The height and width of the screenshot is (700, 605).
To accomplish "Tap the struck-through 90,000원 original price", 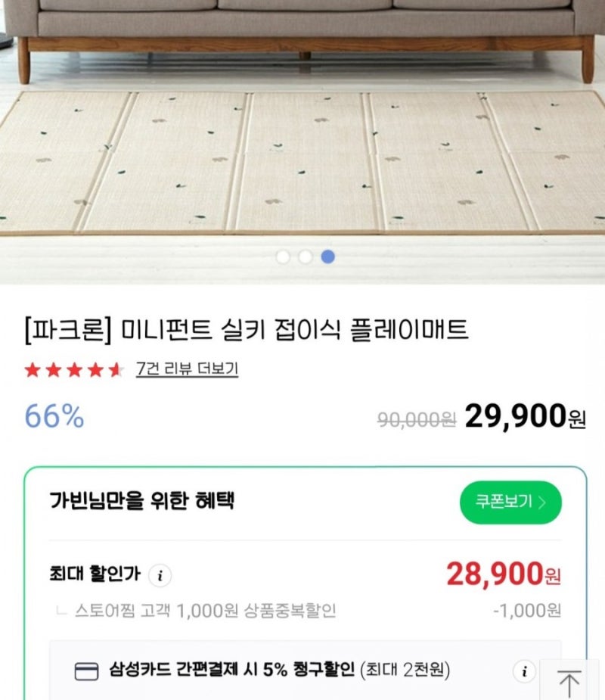I will [416, 418].
